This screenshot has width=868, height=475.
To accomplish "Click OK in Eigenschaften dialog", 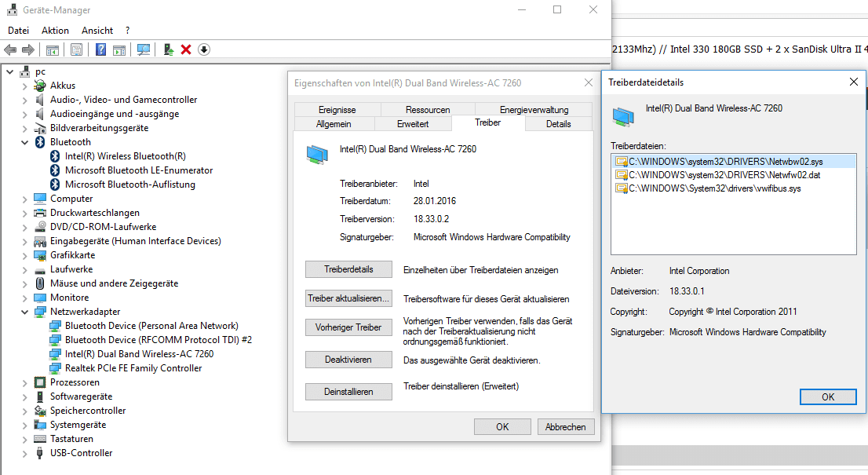I will [502, 427].
